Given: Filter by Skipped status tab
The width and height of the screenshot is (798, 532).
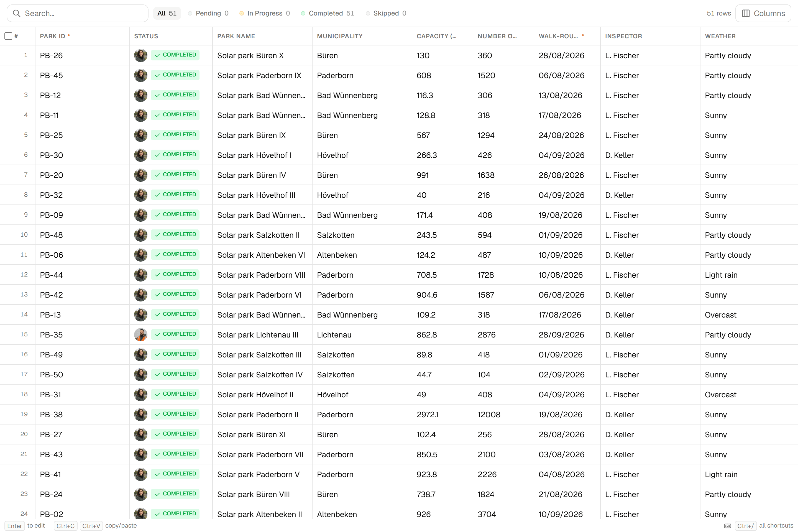Looking at the screenshot, I should click(386, 13).
